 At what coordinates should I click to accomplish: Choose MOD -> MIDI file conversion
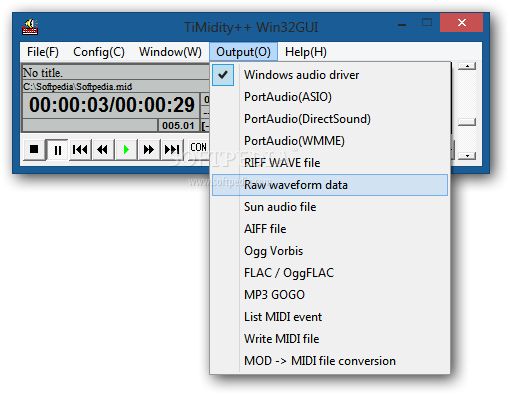pyautogui.click(x=330, y=361)
